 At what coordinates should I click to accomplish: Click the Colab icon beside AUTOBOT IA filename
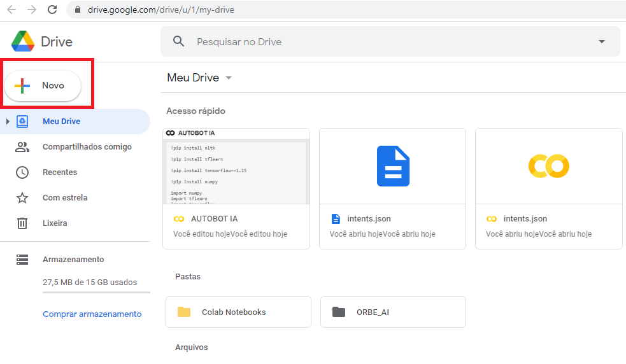click(179, 219)
